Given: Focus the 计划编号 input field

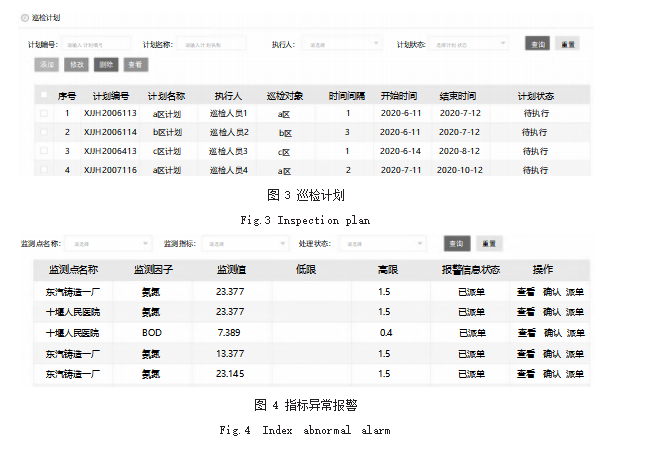Looking at the screenshot, I should (96, 44).
